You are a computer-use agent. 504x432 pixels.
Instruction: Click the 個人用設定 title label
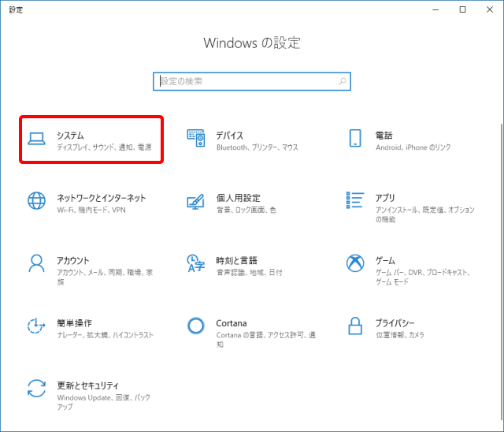(238, 198)
